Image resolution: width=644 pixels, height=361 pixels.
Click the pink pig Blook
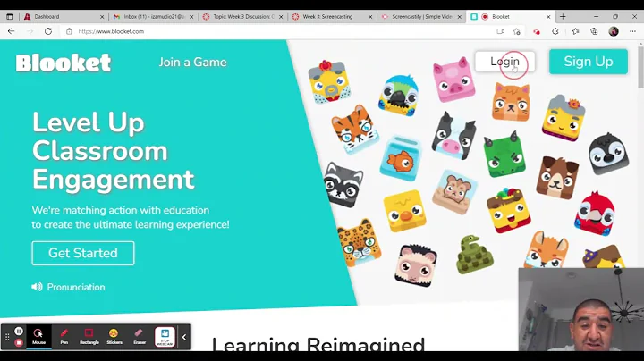[x=453, y=80]
